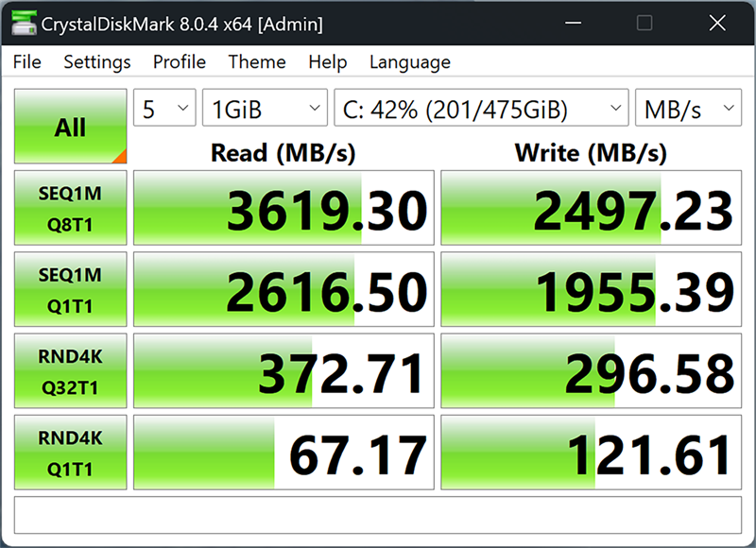Open the Theme menu

pos(257,62)
